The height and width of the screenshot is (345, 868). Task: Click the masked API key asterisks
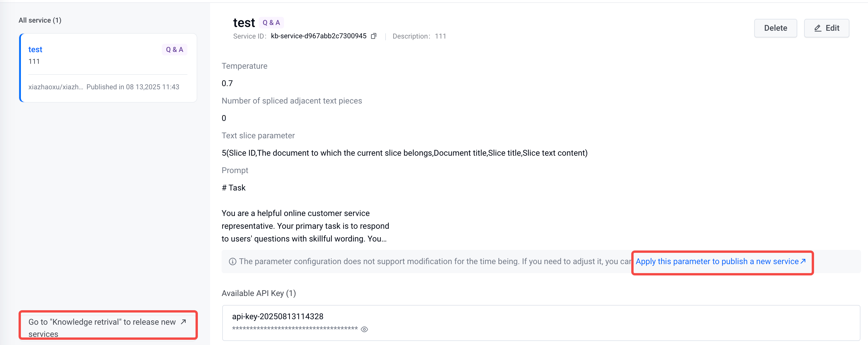tap(294, 328)
